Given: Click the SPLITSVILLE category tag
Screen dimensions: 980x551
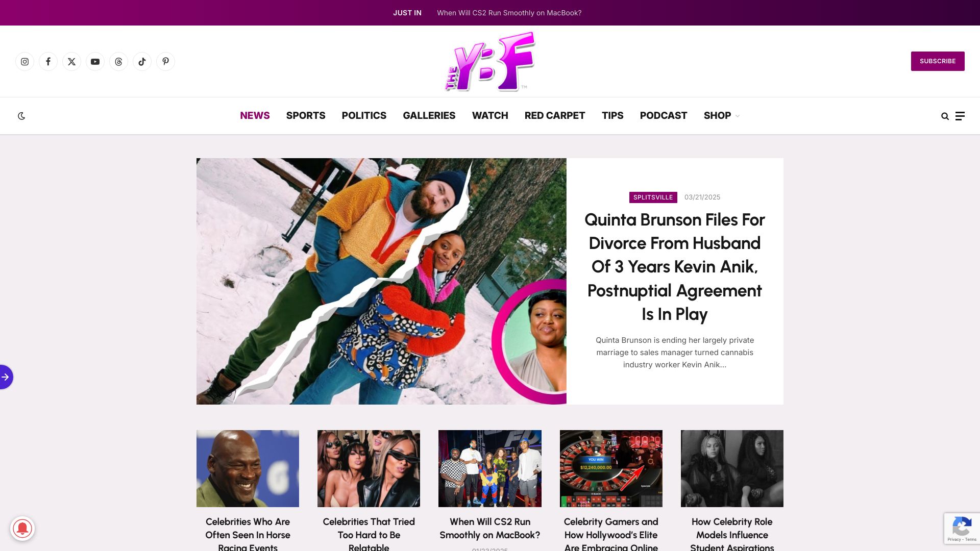Looking at the screenshot, I should (x=653, y=197).
